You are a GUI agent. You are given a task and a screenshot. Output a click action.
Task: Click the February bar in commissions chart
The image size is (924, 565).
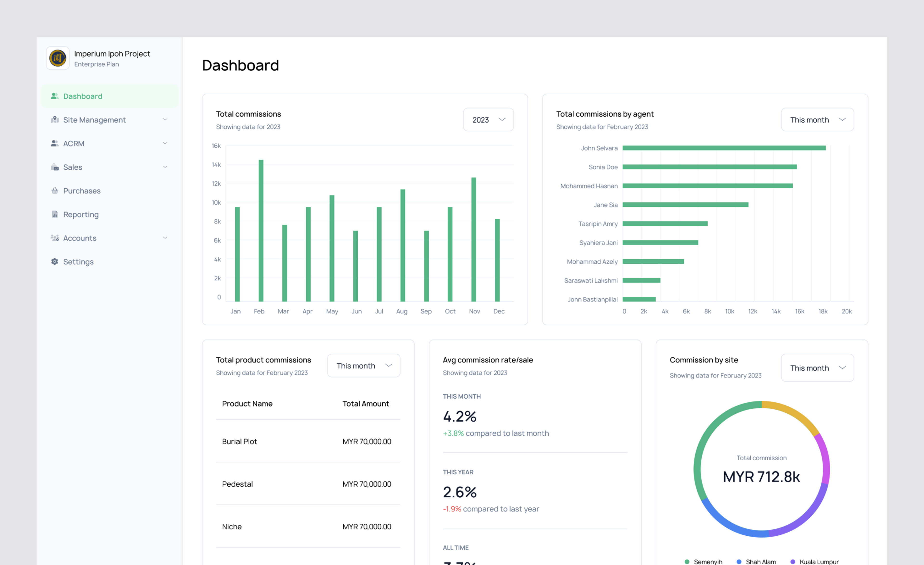(261, 230)
